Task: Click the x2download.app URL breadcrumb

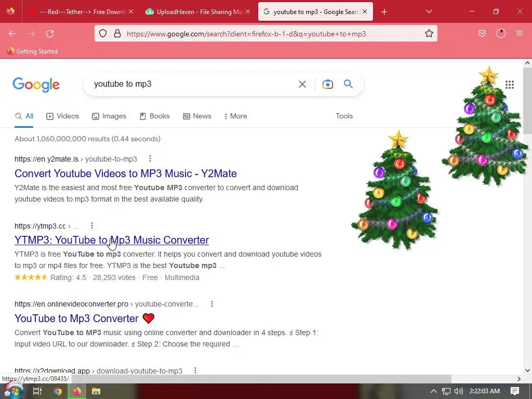Action: coord(98,370)
